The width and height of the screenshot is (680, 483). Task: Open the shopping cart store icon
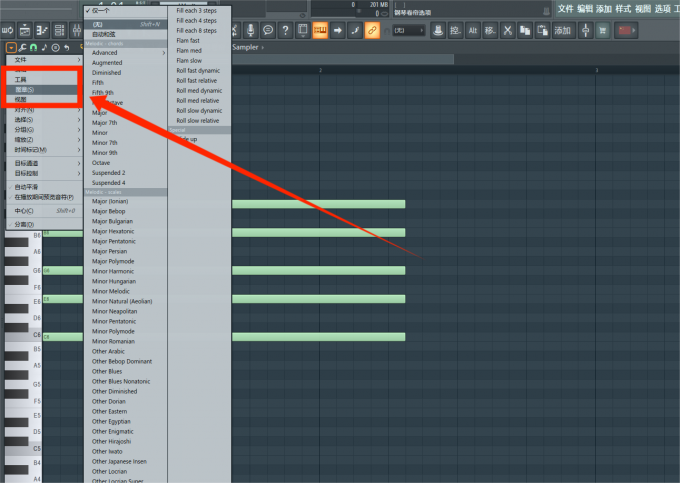(603, 30)
